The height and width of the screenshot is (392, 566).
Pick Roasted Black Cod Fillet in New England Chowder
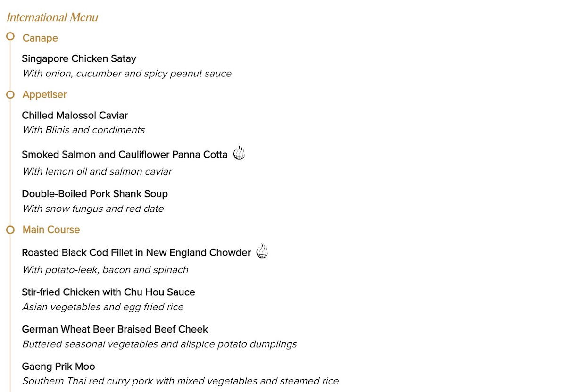136,253
